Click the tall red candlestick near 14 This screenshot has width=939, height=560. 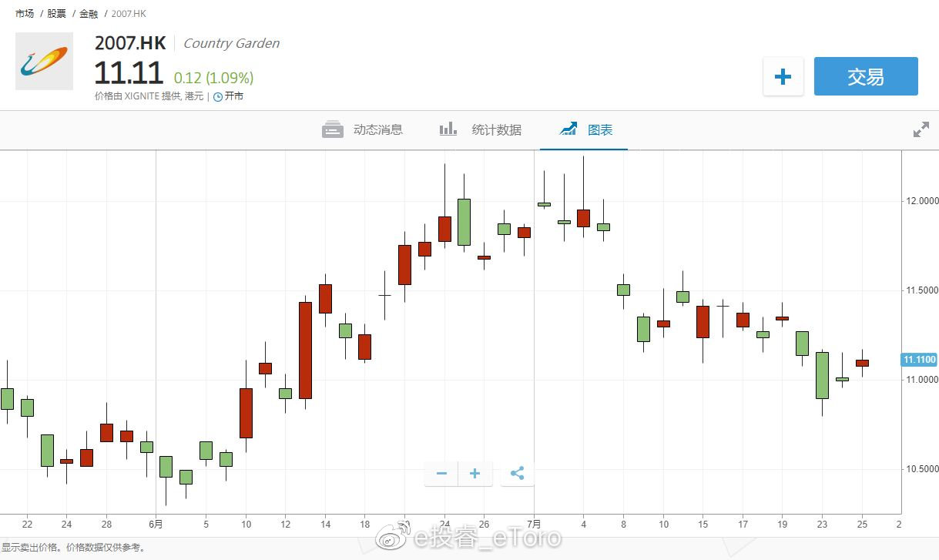[x=306, y=350]
